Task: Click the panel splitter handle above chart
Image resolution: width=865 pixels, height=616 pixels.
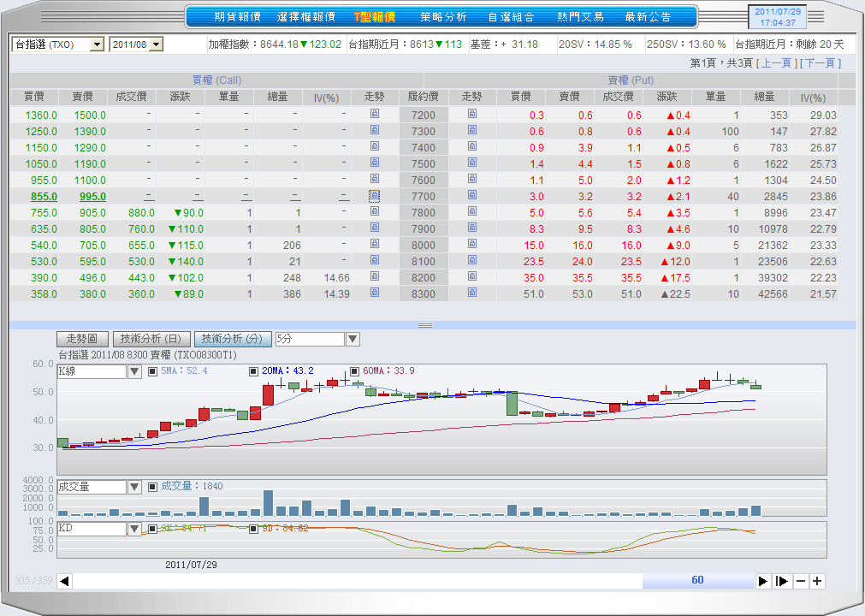Action: click(424, 325)
